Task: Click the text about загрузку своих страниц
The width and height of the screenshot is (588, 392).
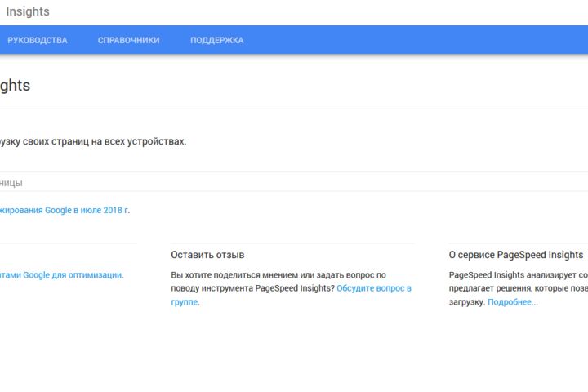Action: tap(93, 141)
